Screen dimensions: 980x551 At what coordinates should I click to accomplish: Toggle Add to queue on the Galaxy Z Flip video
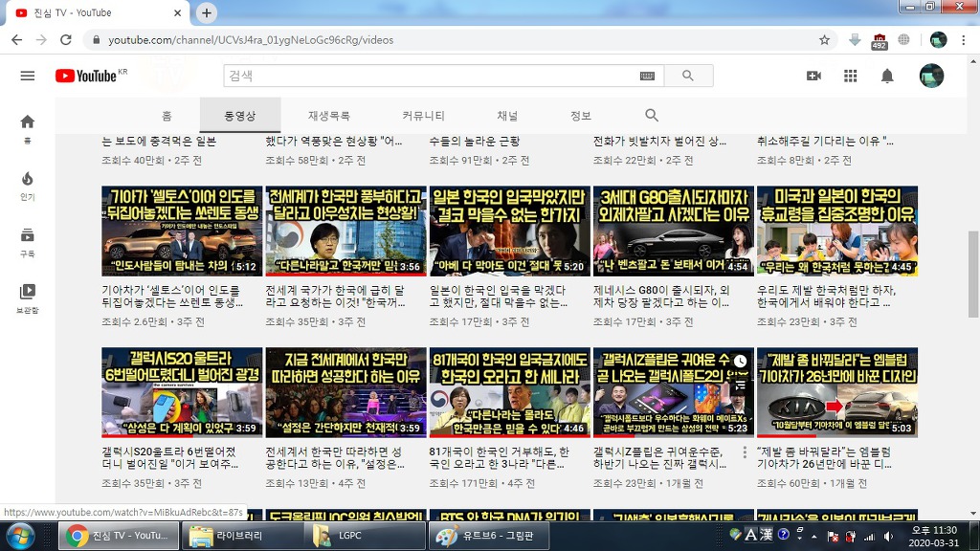point(739,385)
